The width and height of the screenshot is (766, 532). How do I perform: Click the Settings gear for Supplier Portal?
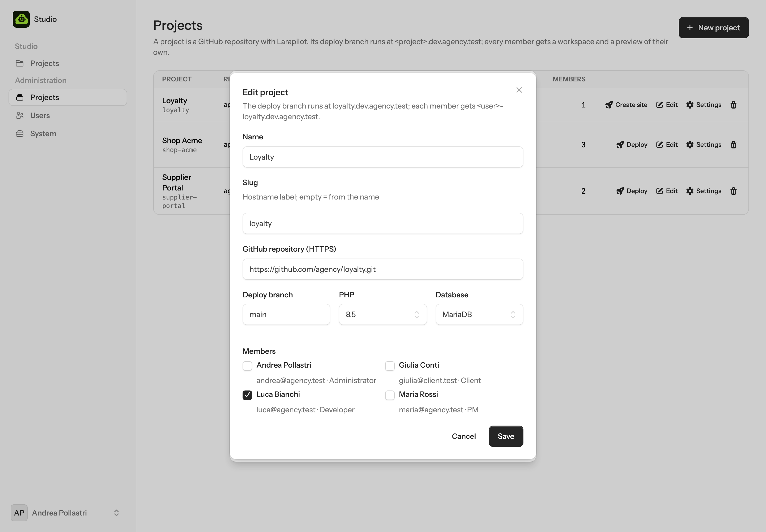point(690,191)
